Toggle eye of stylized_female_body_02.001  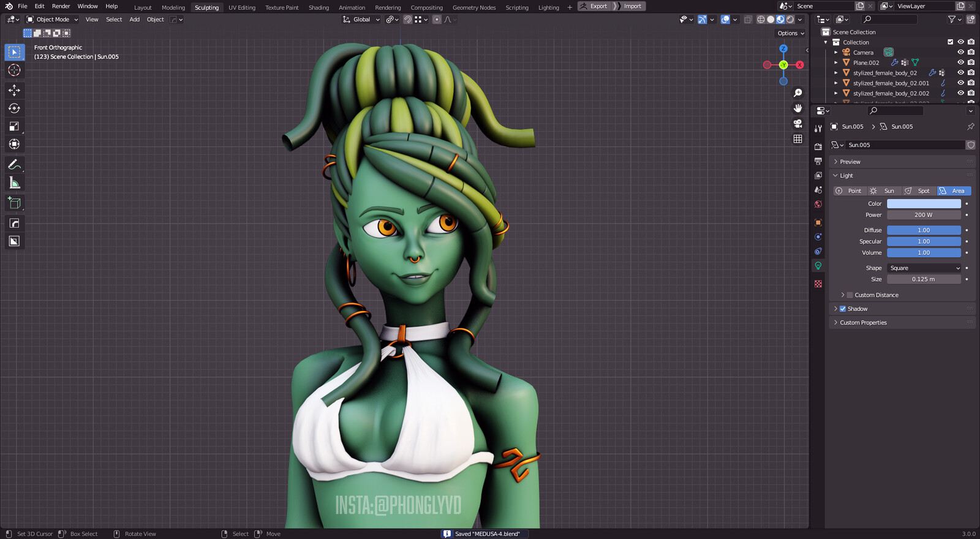pos(960,83)
